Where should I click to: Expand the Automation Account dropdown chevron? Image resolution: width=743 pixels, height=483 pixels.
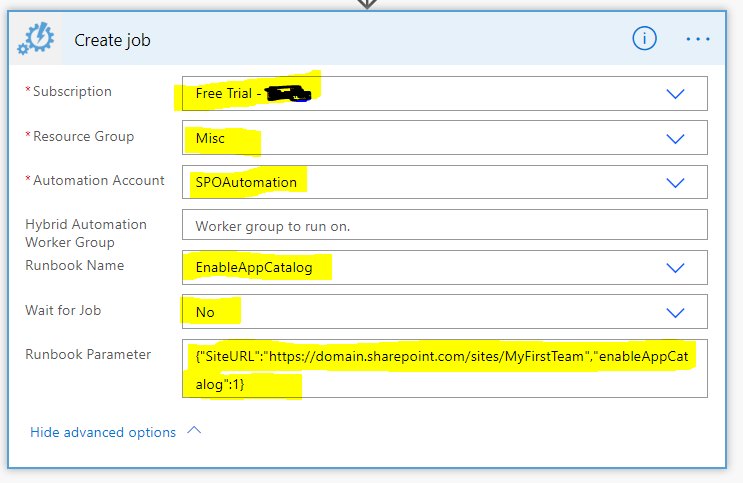pyautogui.click(x=675, y=182)
